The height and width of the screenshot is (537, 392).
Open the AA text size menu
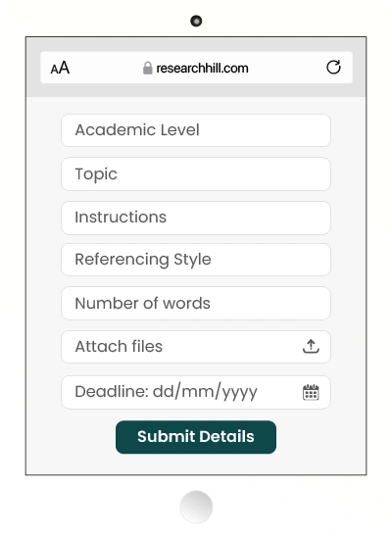click(x=60, y=68)
